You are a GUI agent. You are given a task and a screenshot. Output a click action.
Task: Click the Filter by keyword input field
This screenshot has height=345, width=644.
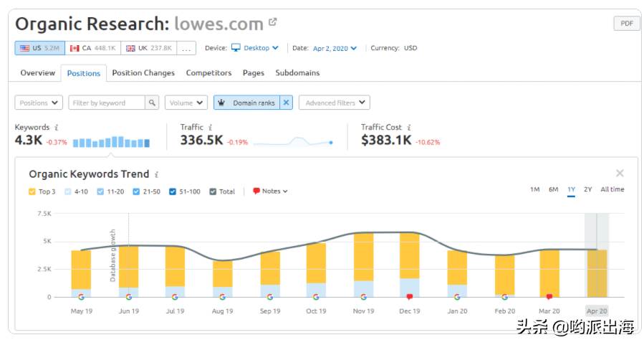(107, 103)
